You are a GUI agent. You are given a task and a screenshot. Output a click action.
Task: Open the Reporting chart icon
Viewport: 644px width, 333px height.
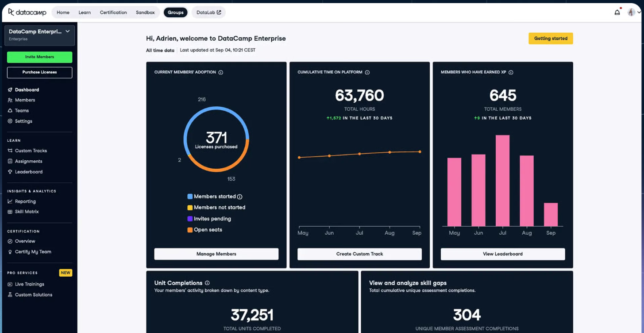coord(10,201)
